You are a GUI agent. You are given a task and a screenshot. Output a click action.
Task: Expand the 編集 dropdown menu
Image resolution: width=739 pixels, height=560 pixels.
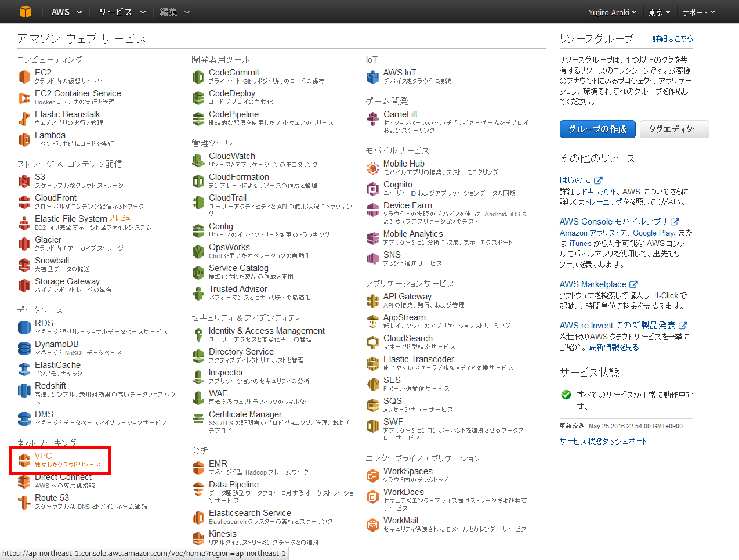pos(175,12)
